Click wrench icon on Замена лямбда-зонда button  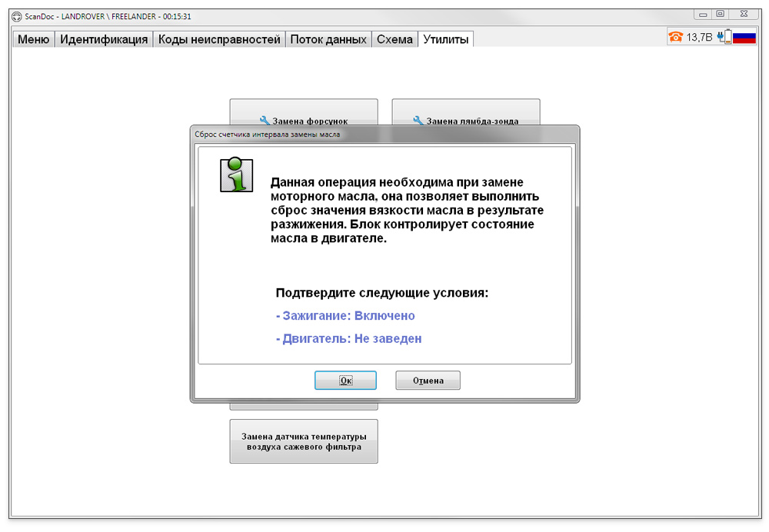click(418, 121)
